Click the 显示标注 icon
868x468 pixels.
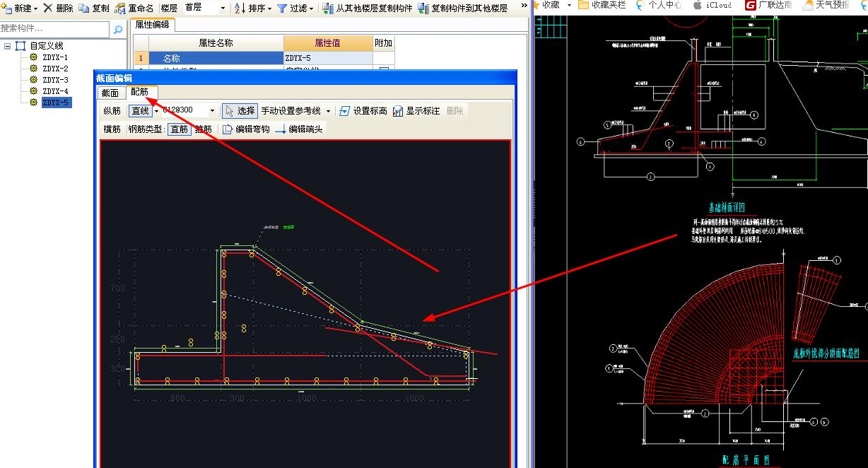[398, 111]
